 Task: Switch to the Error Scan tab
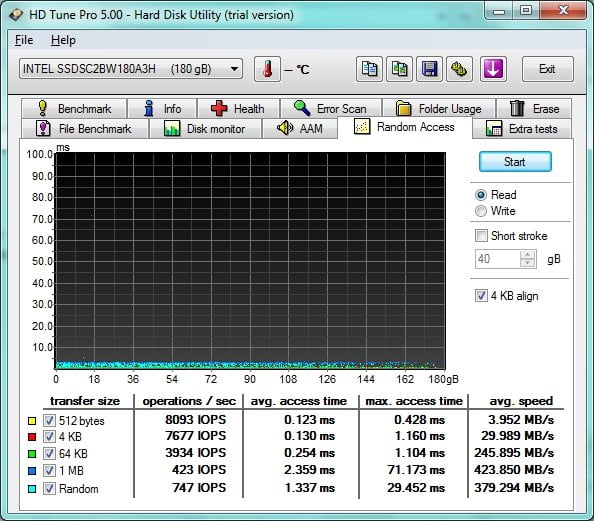coord(331,109)
